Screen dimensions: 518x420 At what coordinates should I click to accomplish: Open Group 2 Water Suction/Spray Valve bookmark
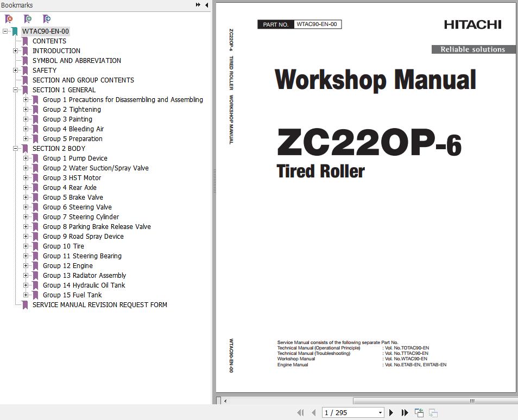(x=96, y=168)
